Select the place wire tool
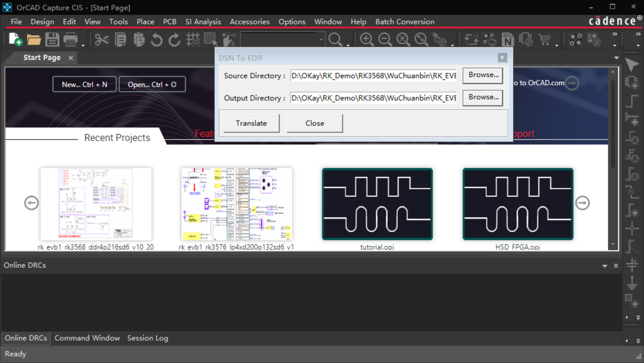The image size is (644, 363). coord(632,101)
